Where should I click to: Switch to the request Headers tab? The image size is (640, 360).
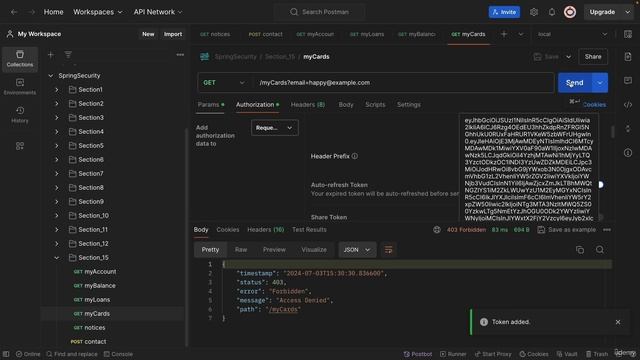pos(308,104)
